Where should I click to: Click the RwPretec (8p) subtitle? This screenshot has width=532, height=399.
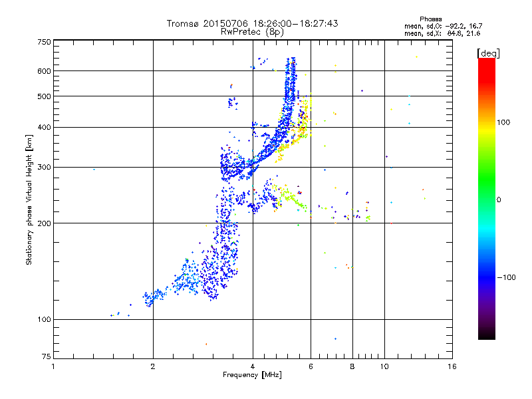pos(252,32)
